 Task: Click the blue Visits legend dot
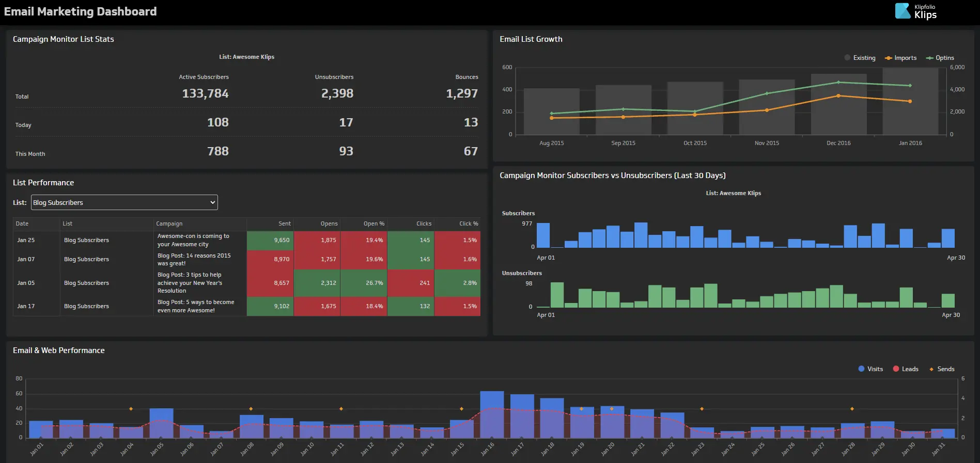(861, 369)
